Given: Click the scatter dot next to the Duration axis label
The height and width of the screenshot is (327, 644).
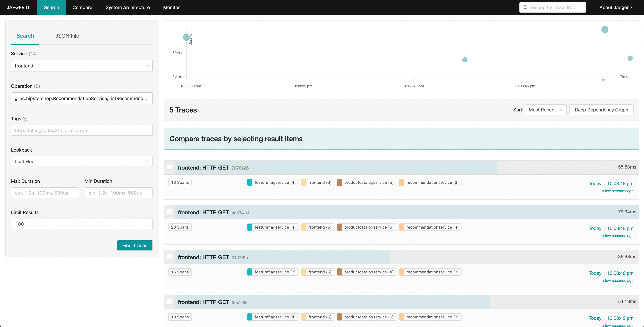Looking at the screenshot, I should pos(186,37).
